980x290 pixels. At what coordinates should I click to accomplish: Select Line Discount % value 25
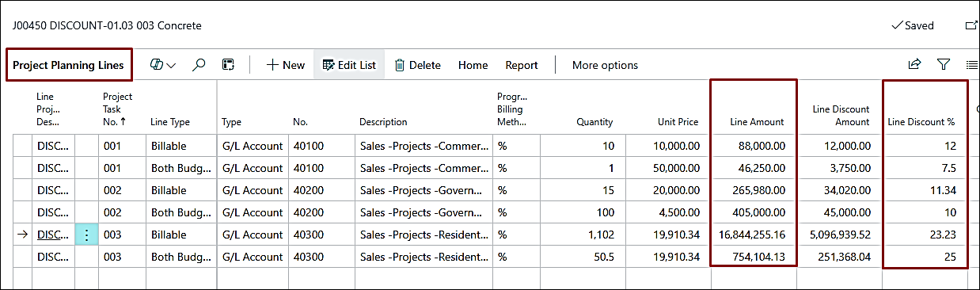point(924,257)
